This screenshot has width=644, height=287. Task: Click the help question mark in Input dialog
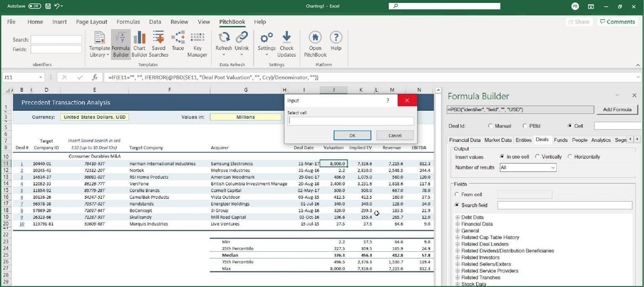point(388,100)
